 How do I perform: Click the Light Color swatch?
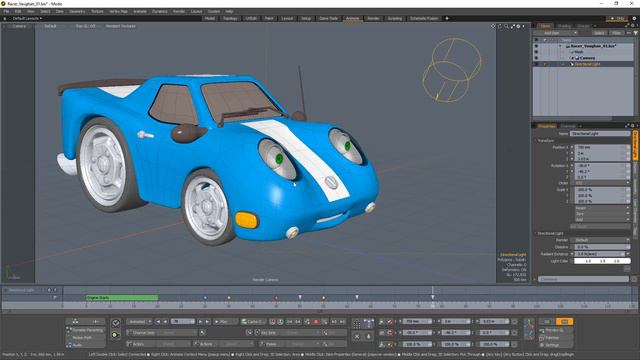coord(602,261)
